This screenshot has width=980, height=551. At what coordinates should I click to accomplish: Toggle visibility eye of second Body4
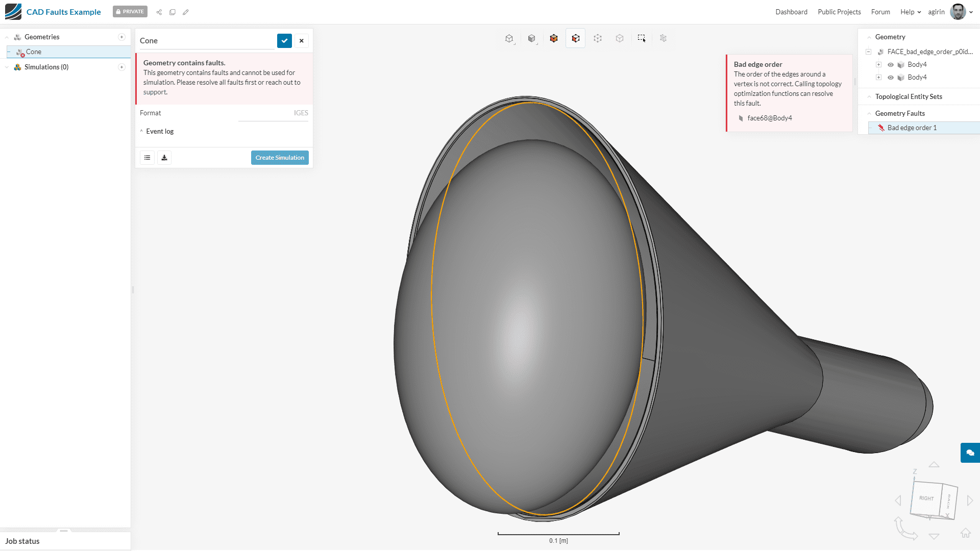click(x=891, y=78)
